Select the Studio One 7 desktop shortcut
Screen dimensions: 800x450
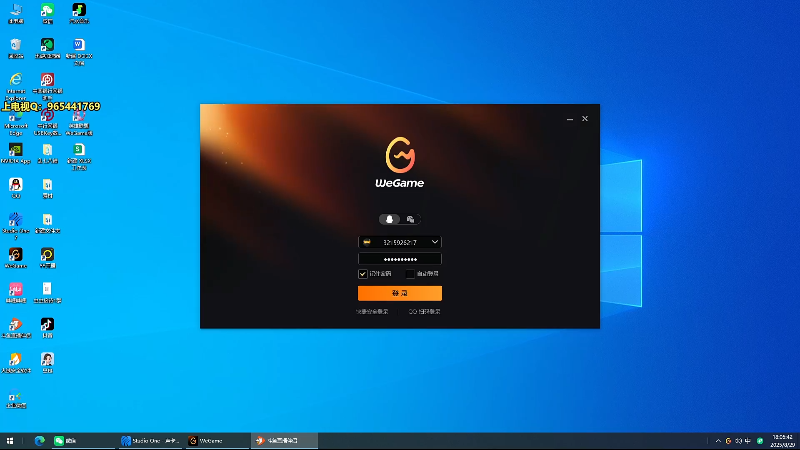tap(16, 226)
